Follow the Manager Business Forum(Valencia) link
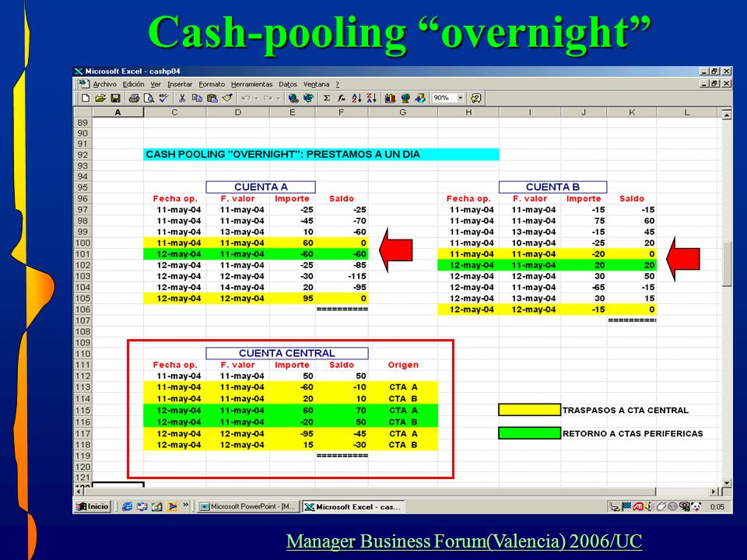Screen dimensions: 747x560 click(x=464, y=541)
